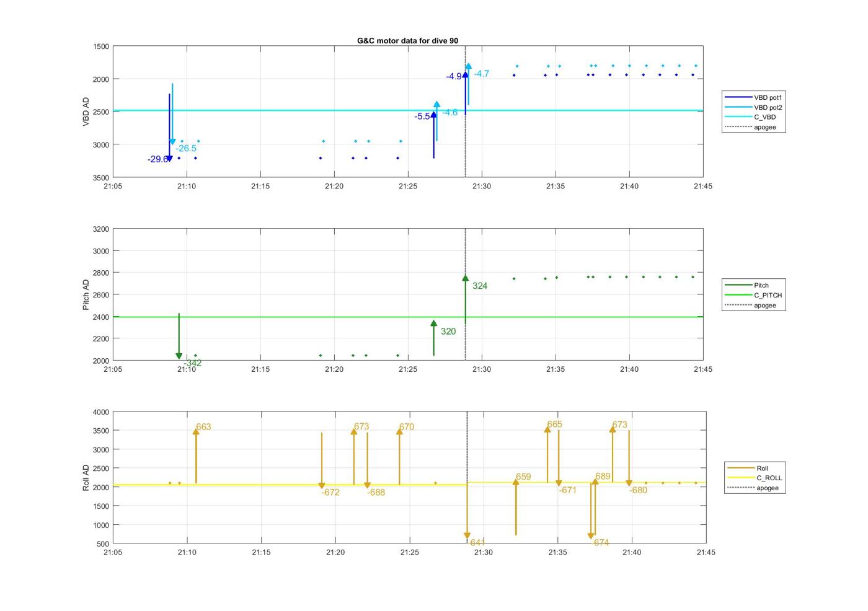Click the '663' roll annotation

pos(203,427)
